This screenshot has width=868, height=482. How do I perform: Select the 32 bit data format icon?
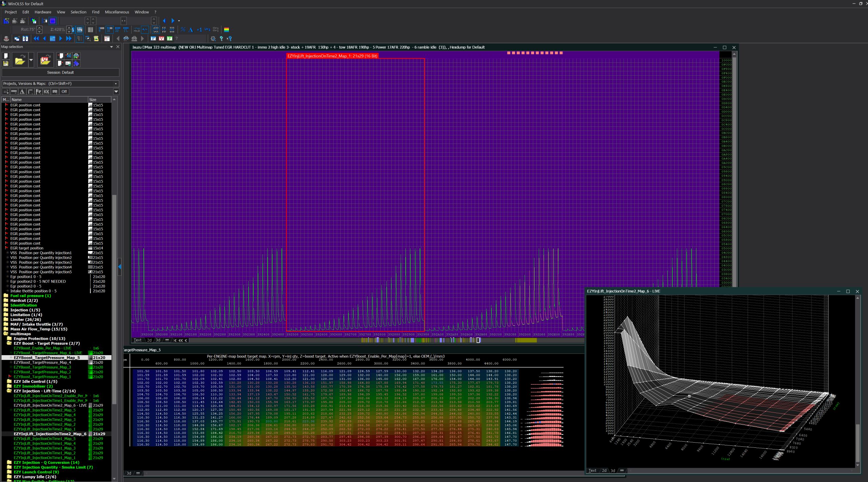pyautogui.click(x=117, y=30)
